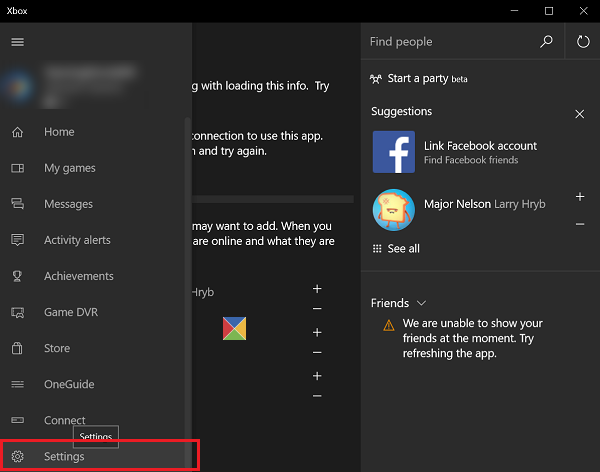The width and height of the screenshot is (600, 472).
Task: Remove Major Nelson suggestion with minus
Action: tap(580, 224)
